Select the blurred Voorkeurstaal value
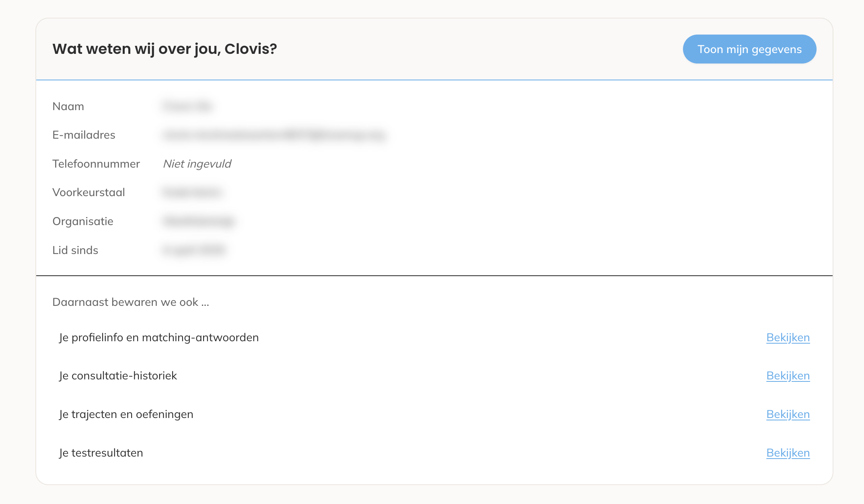 tap(192, 193)
